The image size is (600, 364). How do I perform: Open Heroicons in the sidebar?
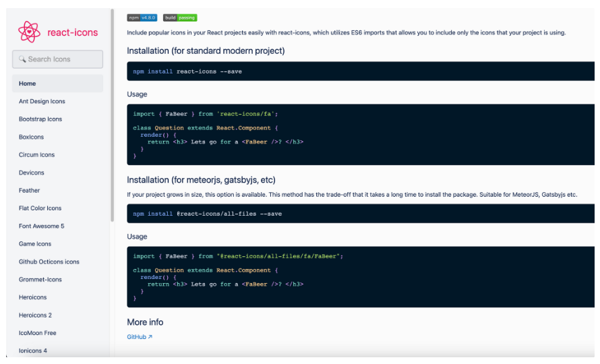pyautogui.click(x=33, y=297)
